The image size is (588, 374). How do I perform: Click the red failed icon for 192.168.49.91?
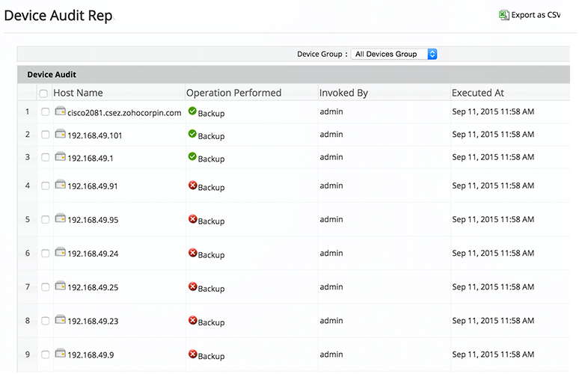pos(192,185)
